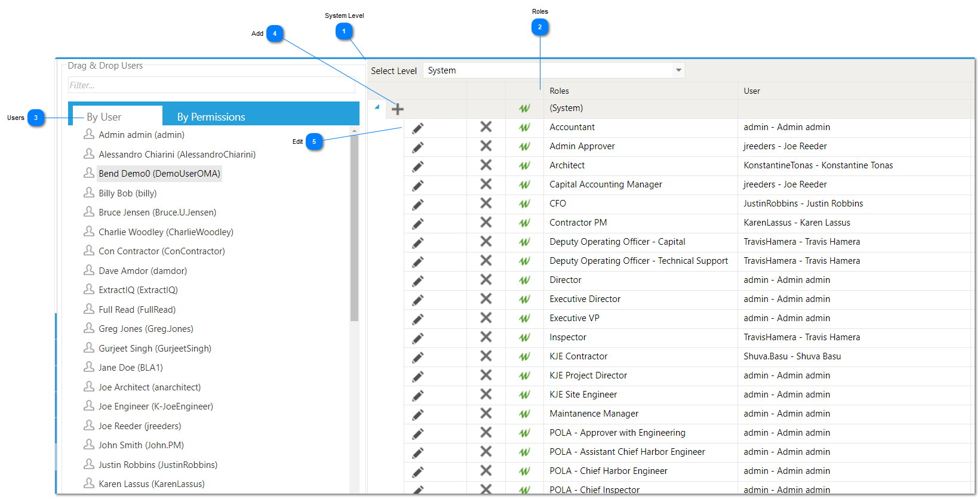
Task: Select Bruce Jensen user
Action: (158, 212)
